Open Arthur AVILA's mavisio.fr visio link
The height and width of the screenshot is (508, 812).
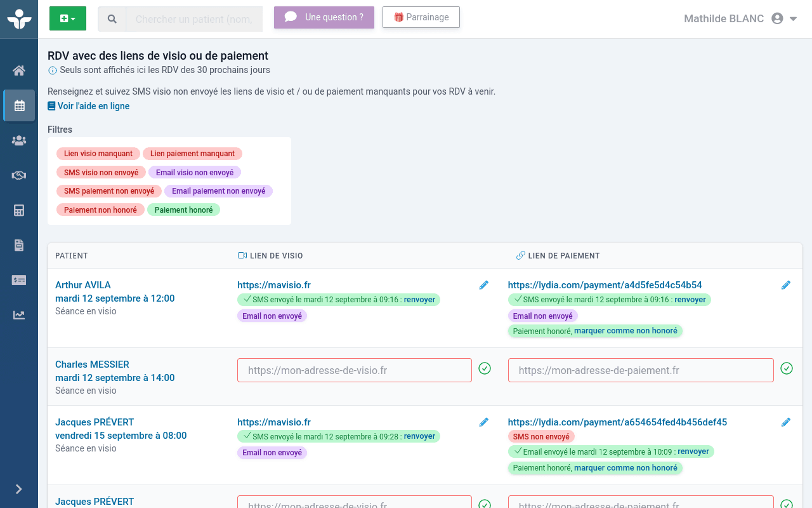pos(274,285)
